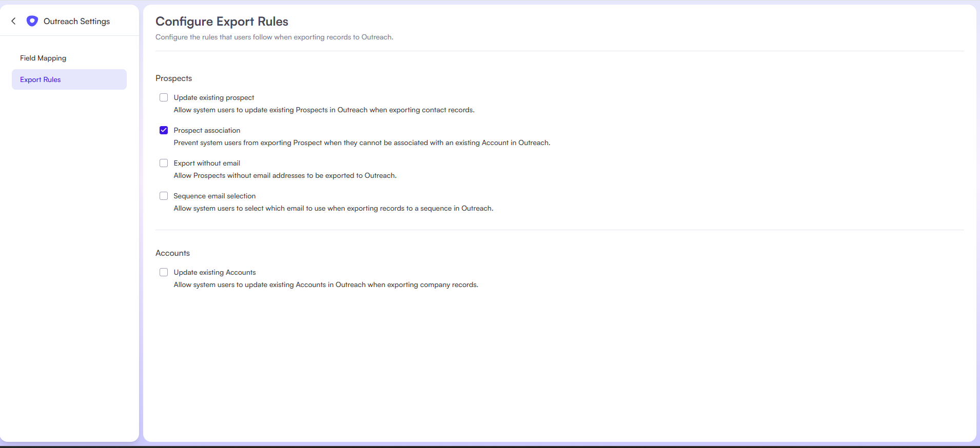Click the Outreach Settings title text

pyautogui.click(x=76, y=21)
